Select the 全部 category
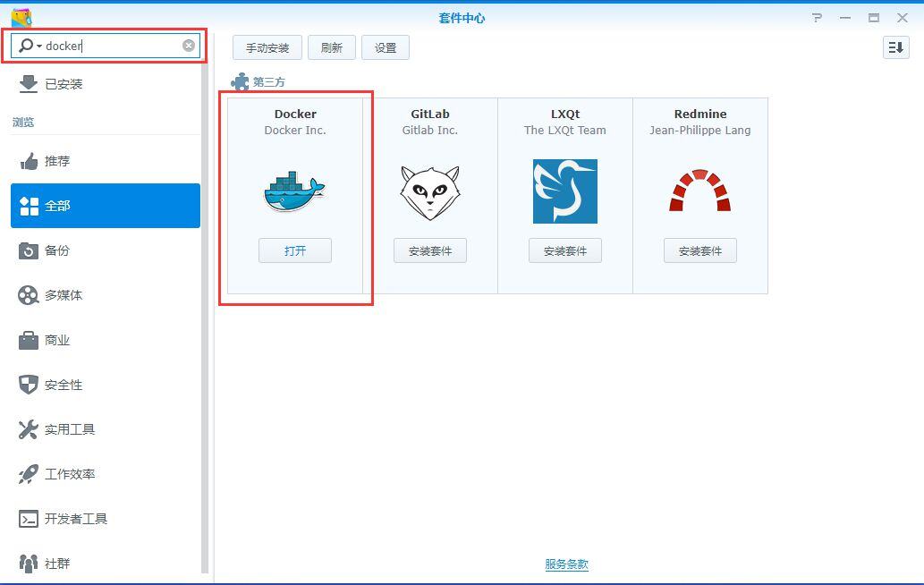 106,206
